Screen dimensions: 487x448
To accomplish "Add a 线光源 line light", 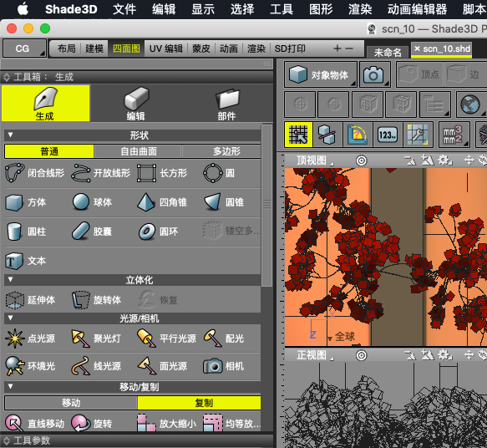I will (x=96, y=366).
